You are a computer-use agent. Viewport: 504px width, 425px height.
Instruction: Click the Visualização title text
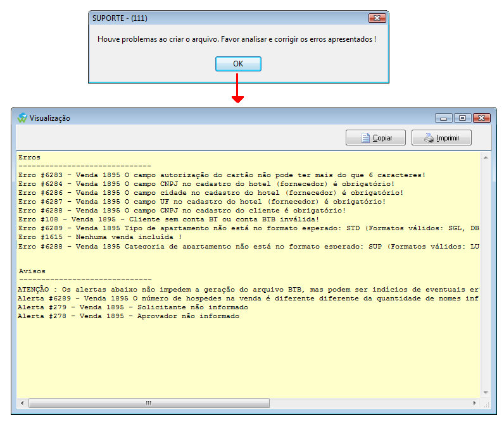click(50, 118)
